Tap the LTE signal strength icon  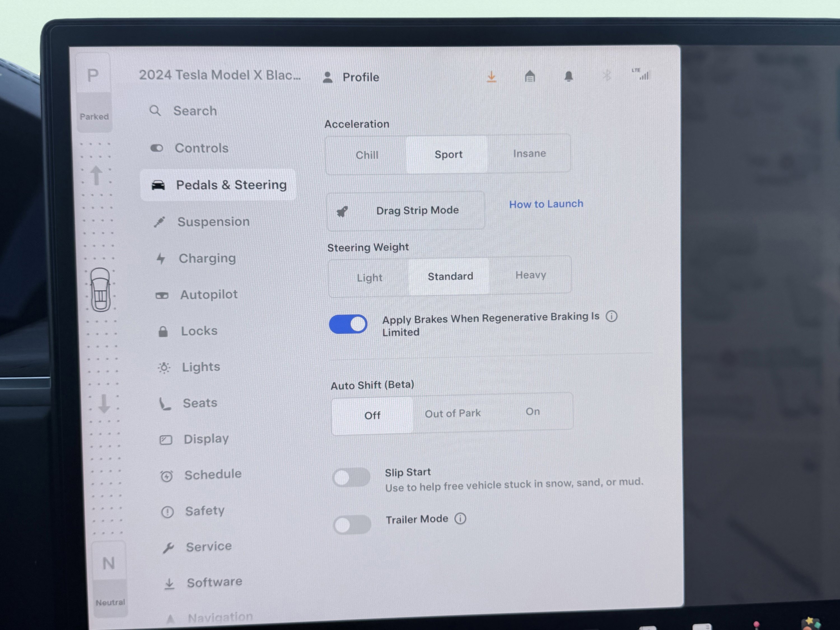(x=641, y=74)
